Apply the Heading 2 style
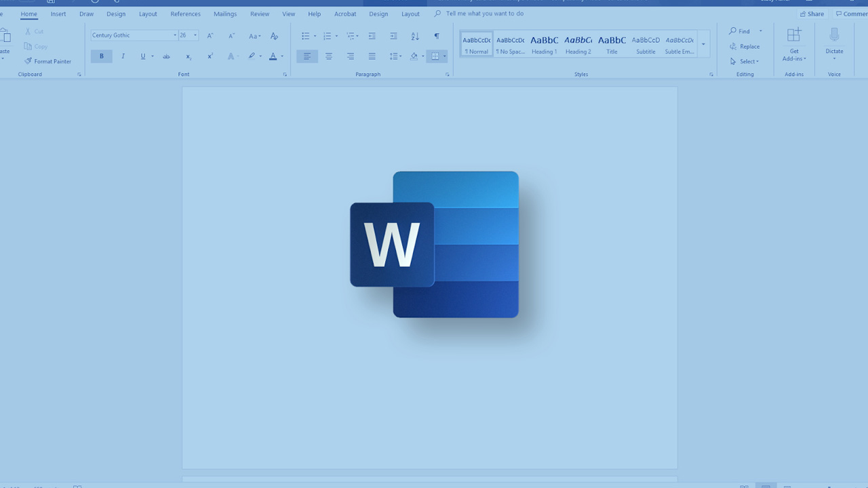The height and width of the screenshot is (488, 868). click(x=578, y=44)
